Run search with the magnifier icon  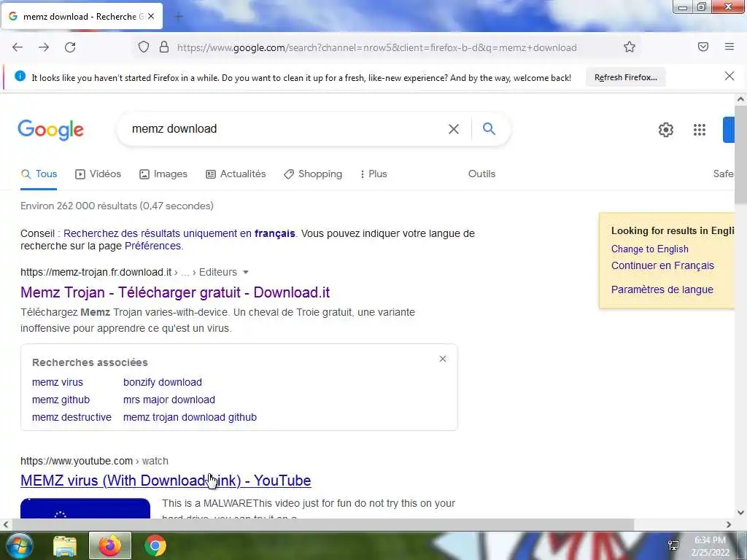489,128
